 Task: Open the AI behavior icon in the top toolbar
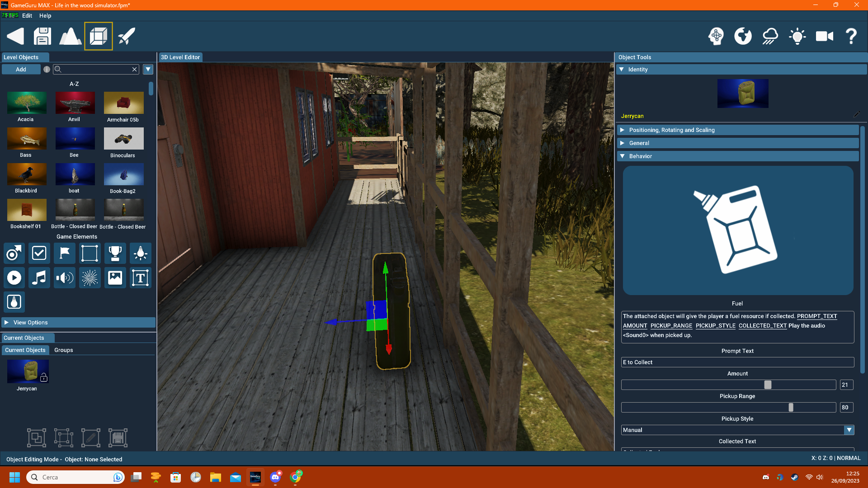click(716, 36)
